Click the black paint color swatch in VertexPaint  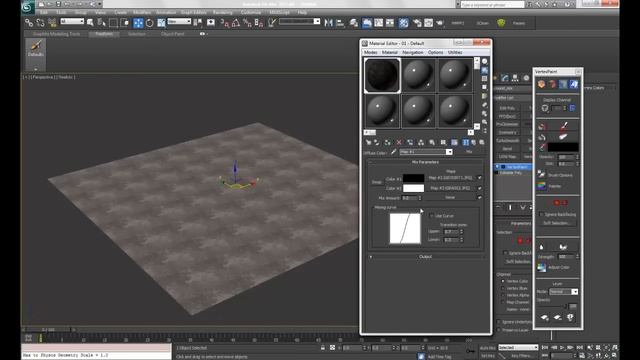tap(563, 147)
